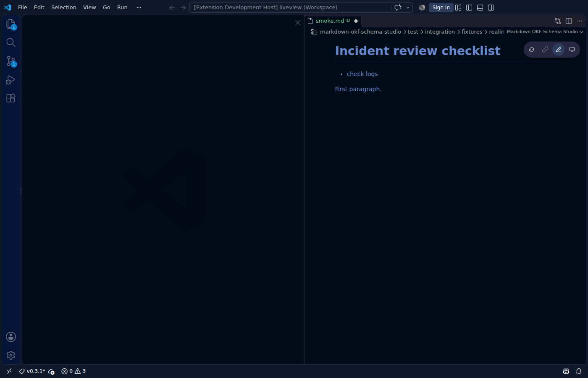The height and width of the screenshot is (378, 588).
Task: Open the Search view icon
Action: click(11, 42)
